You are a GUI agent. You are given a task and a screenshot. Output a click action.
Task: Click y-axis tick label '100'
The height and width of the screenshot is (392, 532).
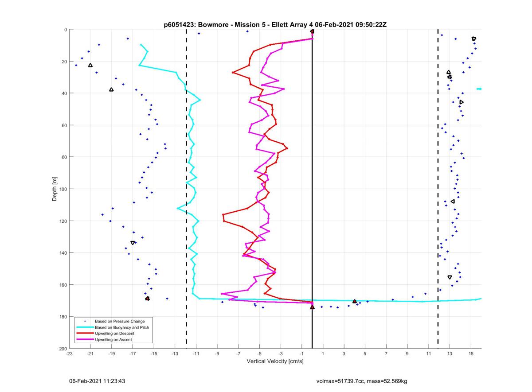(63, 189)
